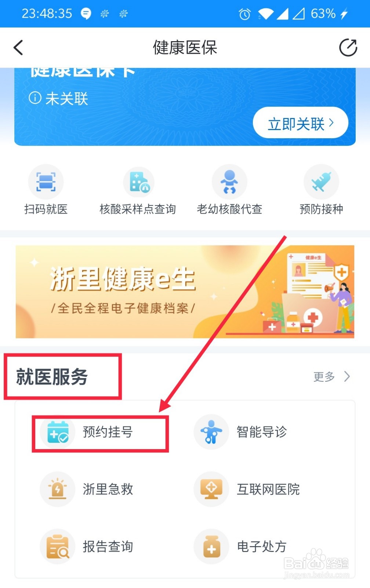Open 浙里急救 alarm icon
Image resolution: width=370 pixels, height=588 pixels.
click(58, 489)
